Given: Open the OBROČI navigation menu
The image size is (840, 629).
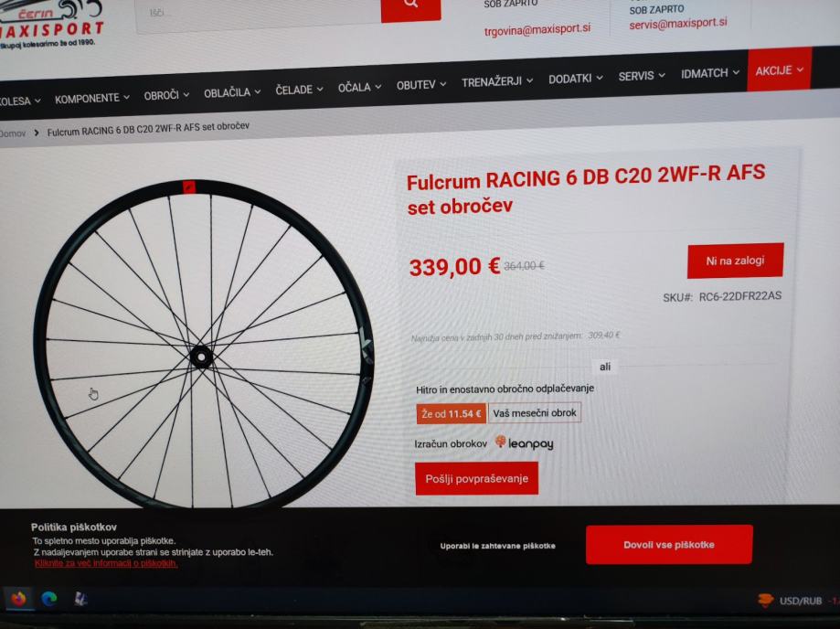Looking at the screenshot, I should [166, 95].
